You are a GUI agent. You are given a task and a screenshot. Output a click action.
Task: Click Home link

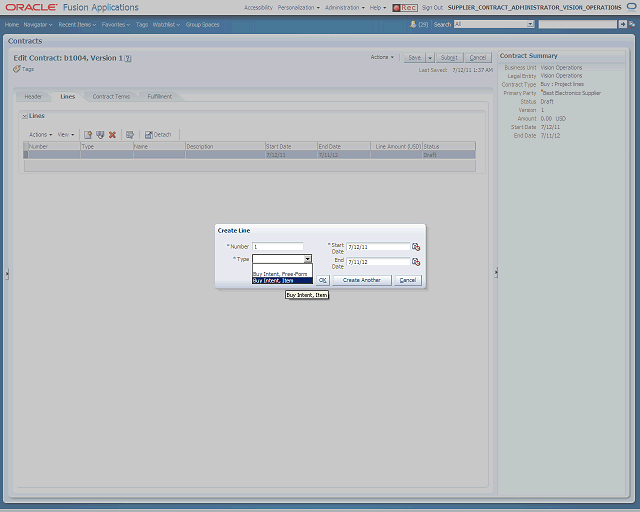(12, 24)
